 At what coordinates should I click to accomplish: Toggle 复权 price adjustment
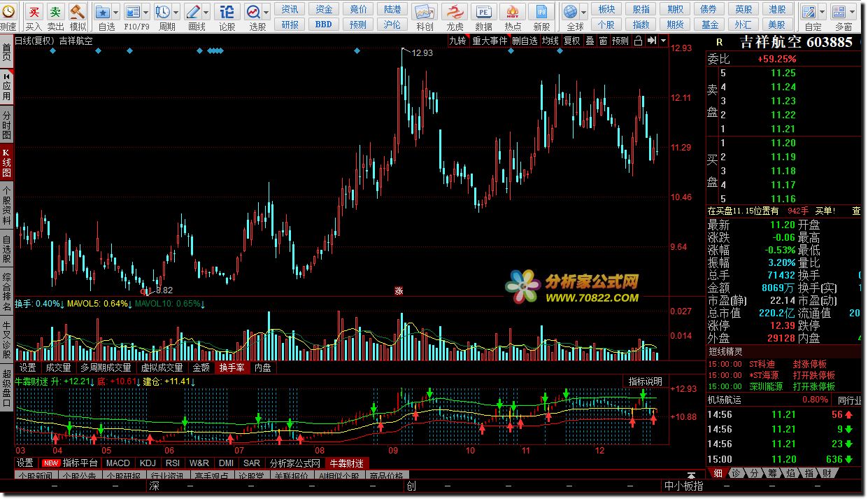(x=572, y=41)
